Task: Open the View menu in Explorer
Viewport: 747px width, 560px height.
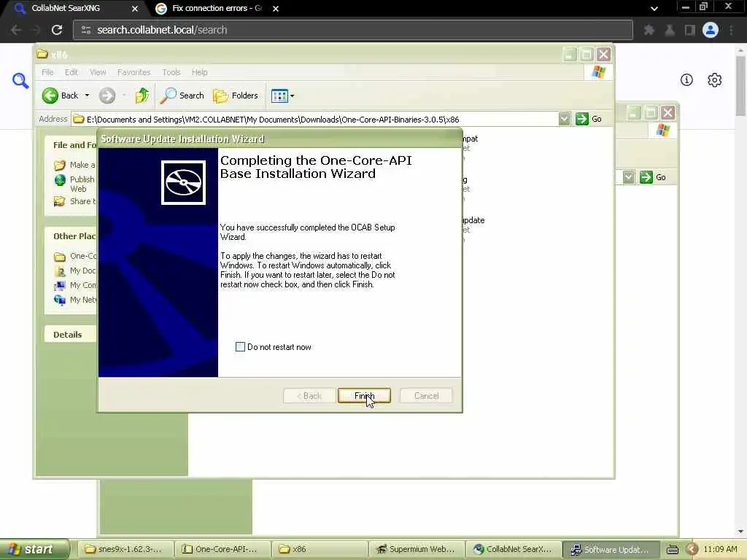Action: (x=98, y=72)
